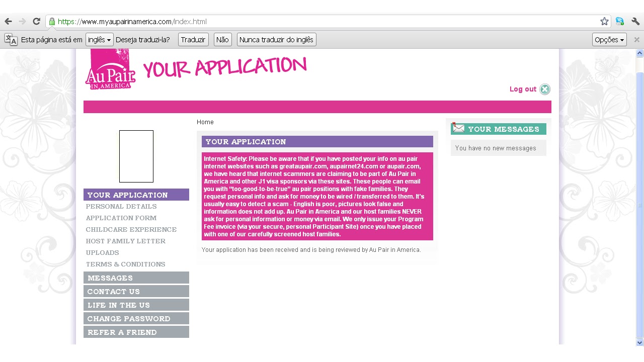Click the Au Pair in America logo
Screen dimensions: 644x362
pyautogui.click(x=111, y=69)
